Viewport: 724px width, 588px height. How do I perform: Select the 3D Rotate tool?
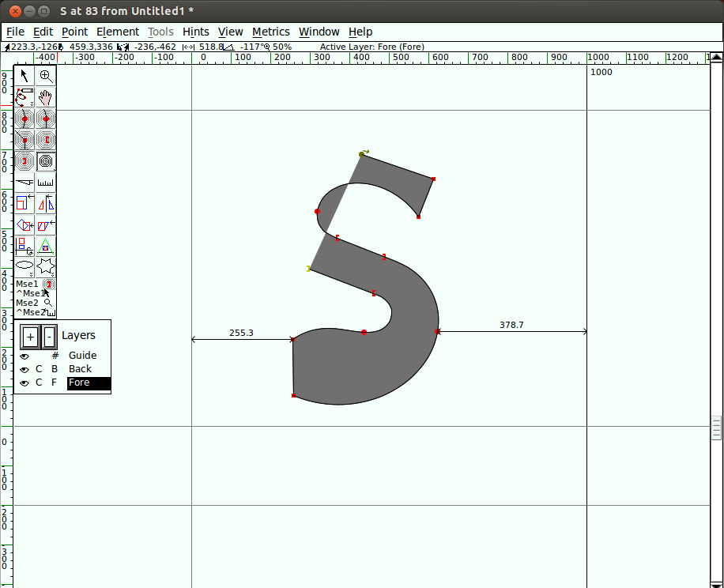(x=25, y=246)
